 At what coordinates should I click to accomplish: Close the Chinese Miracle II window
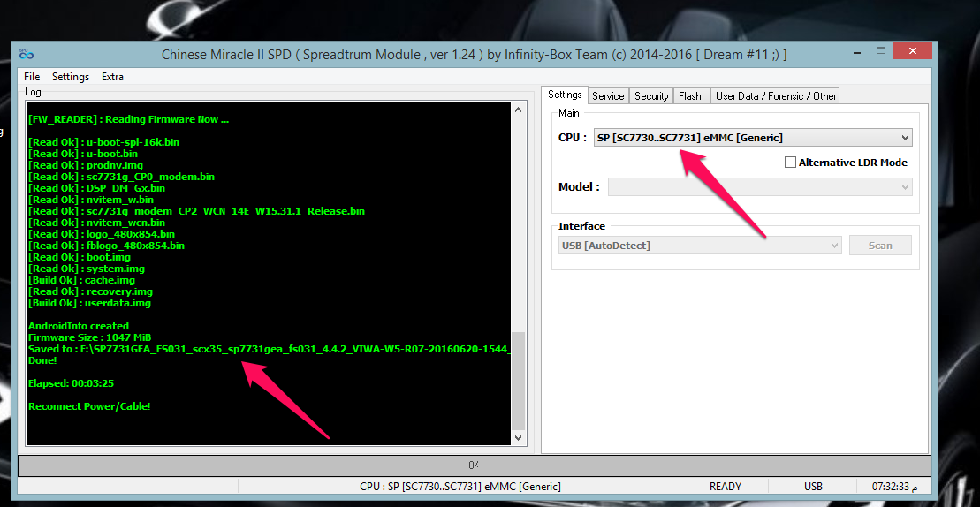point(913,50)
